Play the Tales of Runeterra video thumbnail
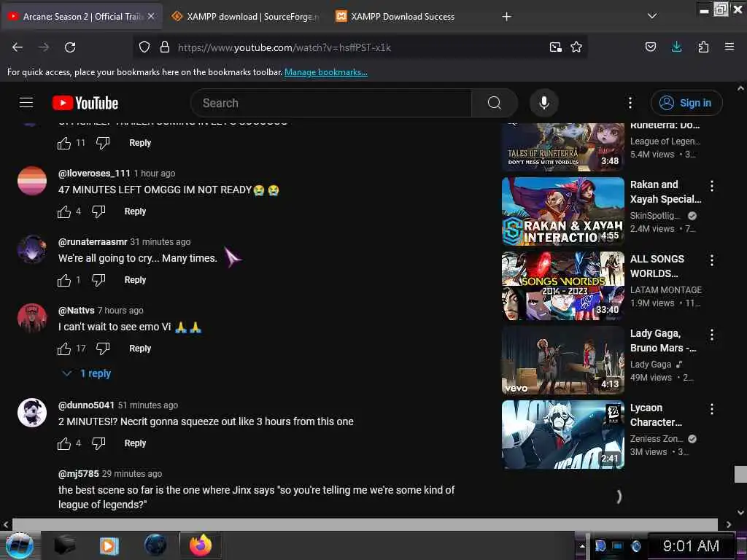The height and width of the screenshot is (560, 747). pyautogui.click(x=562, y=147)
